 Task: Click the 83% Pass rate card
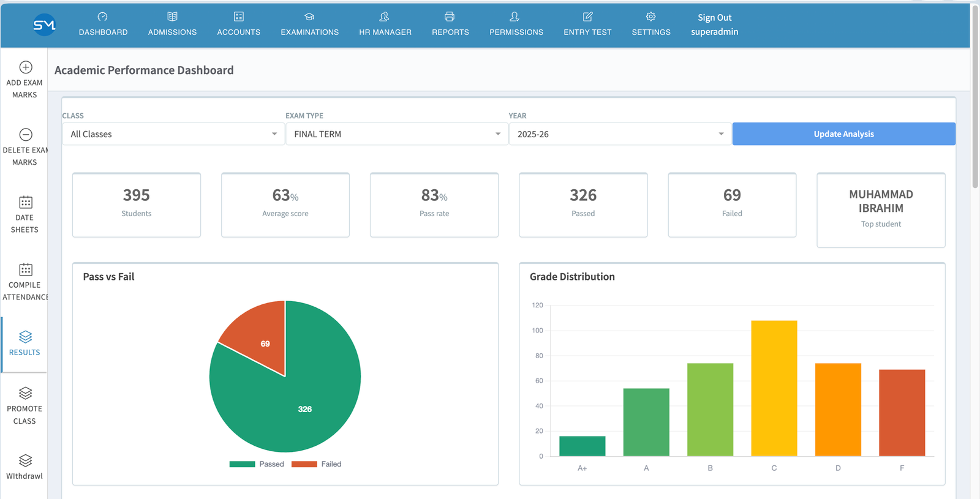pos(434,204)
